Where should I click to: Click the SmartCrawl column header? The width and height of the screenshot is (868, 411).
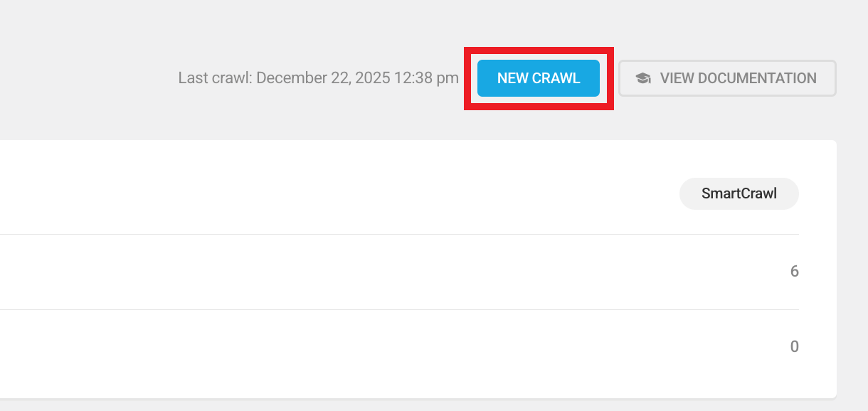click(739, 193)
